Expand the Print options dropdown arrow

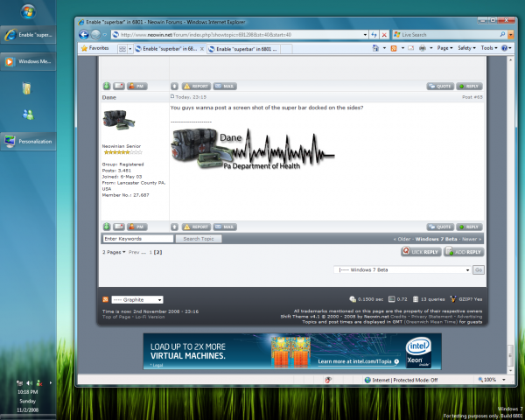[431, 48]
